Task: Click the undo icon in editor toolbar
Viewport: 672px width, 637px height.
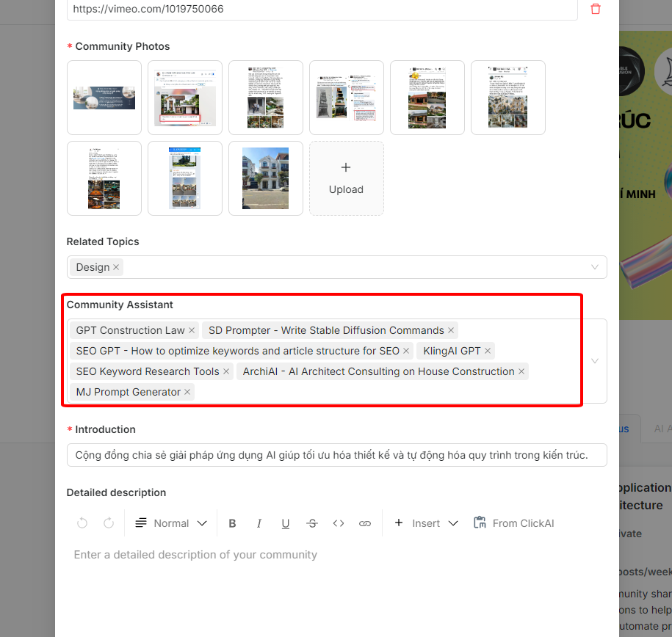Action: pos(82,523)
